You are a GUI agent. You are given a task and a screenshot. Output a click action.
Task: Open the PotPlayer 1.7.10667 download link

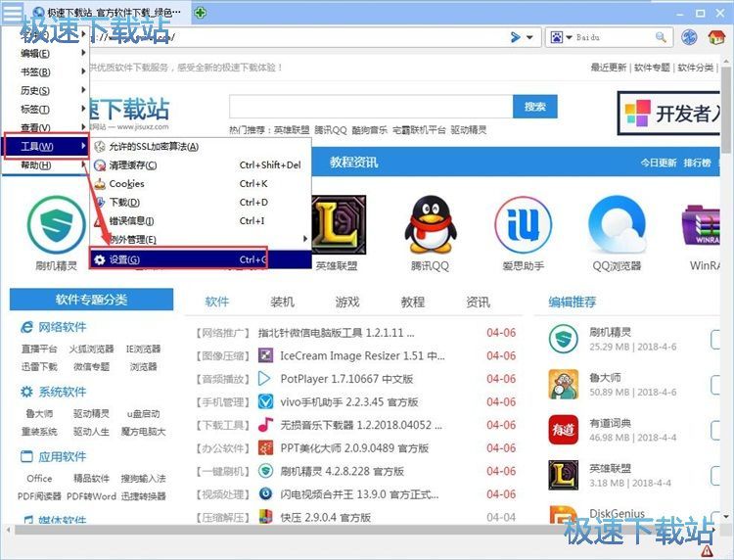(x=346, y=379)
